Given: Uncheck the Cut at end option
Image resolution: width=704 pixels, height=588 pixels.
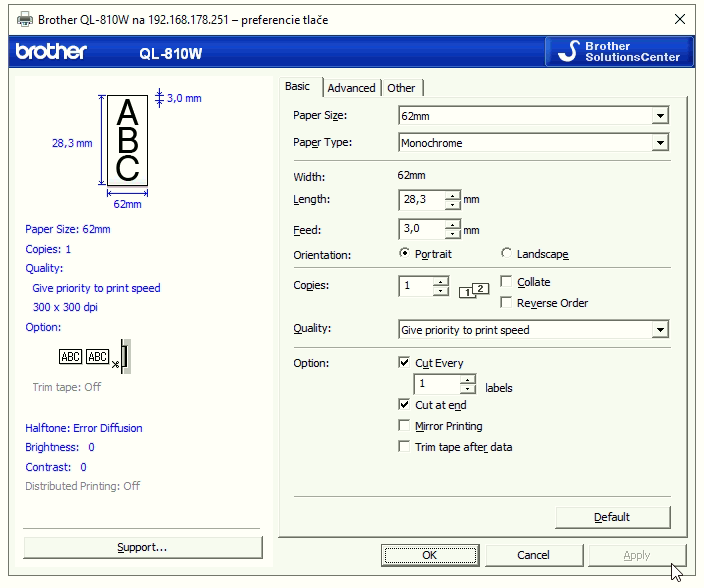Looking at the screenshot, I should 404,404.
